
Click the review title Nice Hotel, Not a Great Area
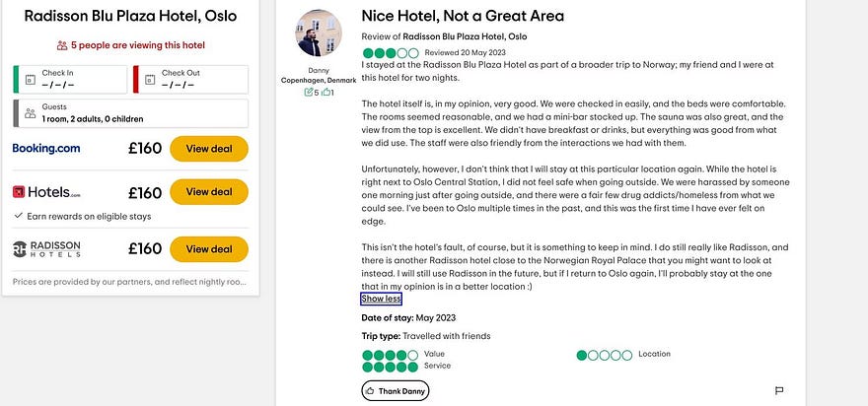coord(463,15)
